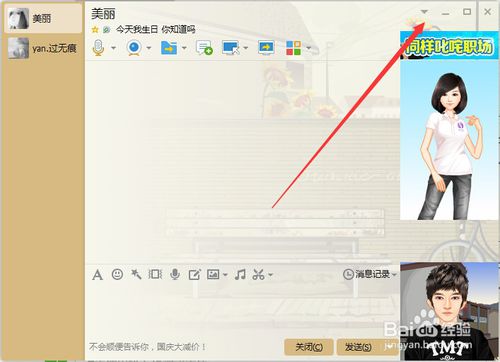The width and height of the screenshot is (500, 362).
Task: Start a video call with the webcam icon
Action: [x=134, y=48]
